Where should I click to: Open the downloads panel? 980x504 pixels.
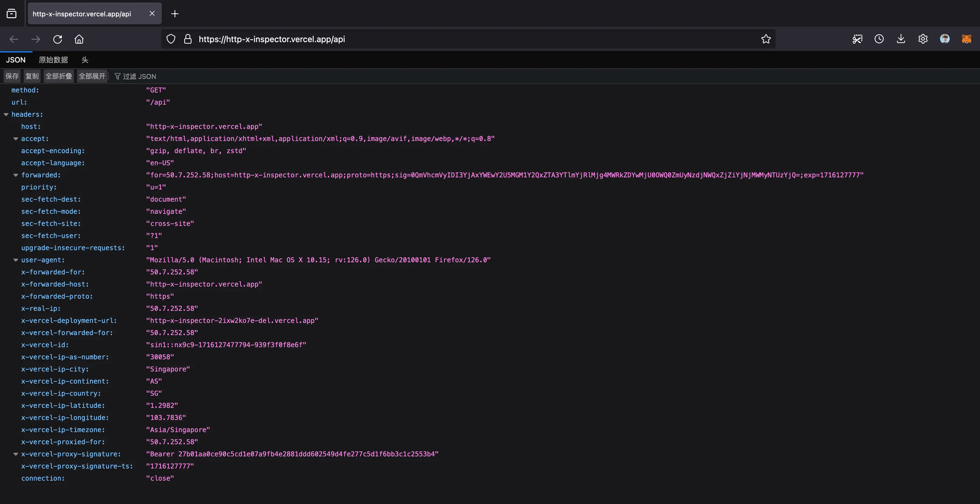pos(901,39)
